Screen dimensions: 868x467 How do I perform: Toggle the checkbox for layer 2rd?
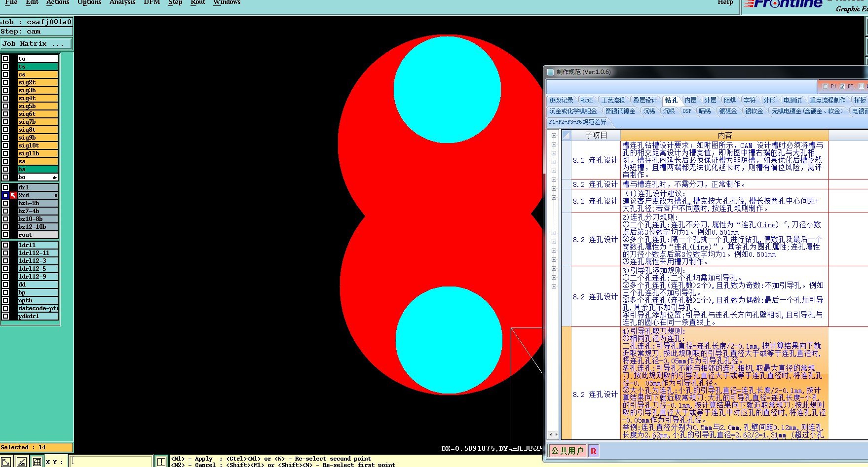coord(5,195)
